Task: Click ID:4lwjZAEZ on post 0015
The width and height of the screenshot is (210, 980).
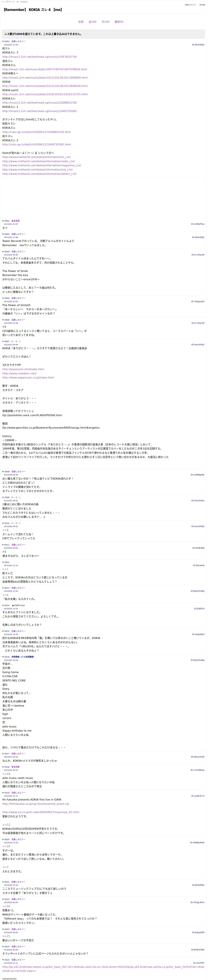Action: 198,635
